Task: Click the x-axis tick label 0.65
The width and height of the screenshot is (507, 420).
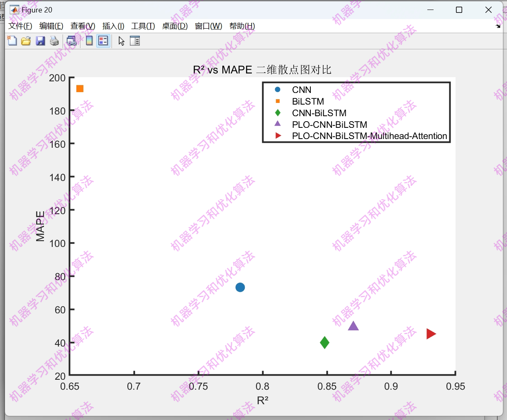Action: pyautogui.click(x=70, y=386)
